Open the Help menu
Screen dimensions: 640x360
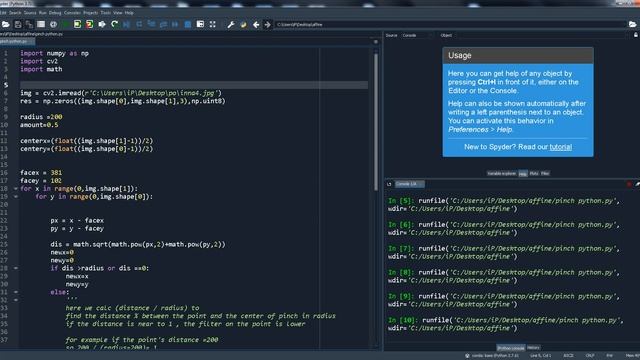[129, 13]
